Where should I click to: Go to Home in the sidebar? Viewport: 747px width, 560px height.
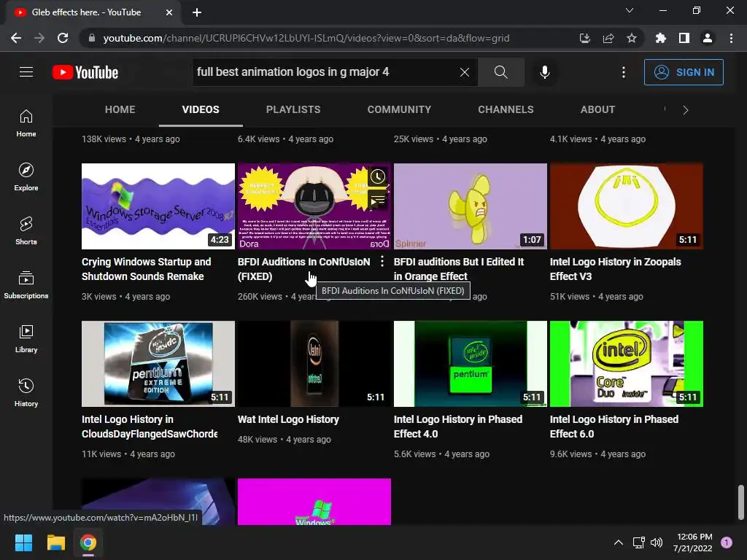tap(26, 123)
